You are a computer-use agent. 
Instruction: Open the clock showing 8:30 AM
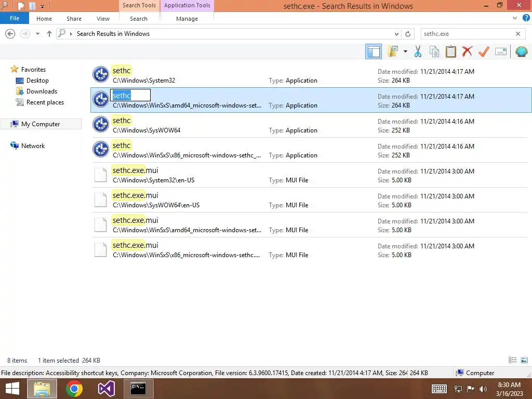pos(509,389)
